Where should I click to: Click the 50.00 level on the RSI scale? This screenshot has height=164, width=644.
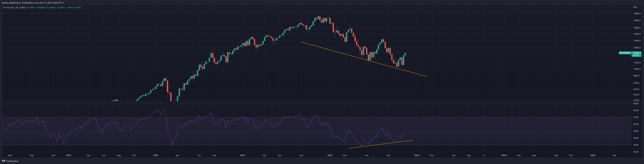tap(636, 131)
